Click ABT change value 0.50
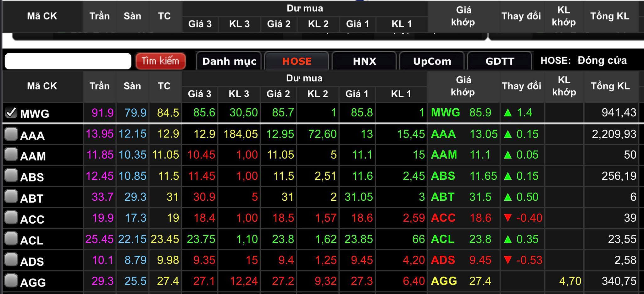 point(527,197)
